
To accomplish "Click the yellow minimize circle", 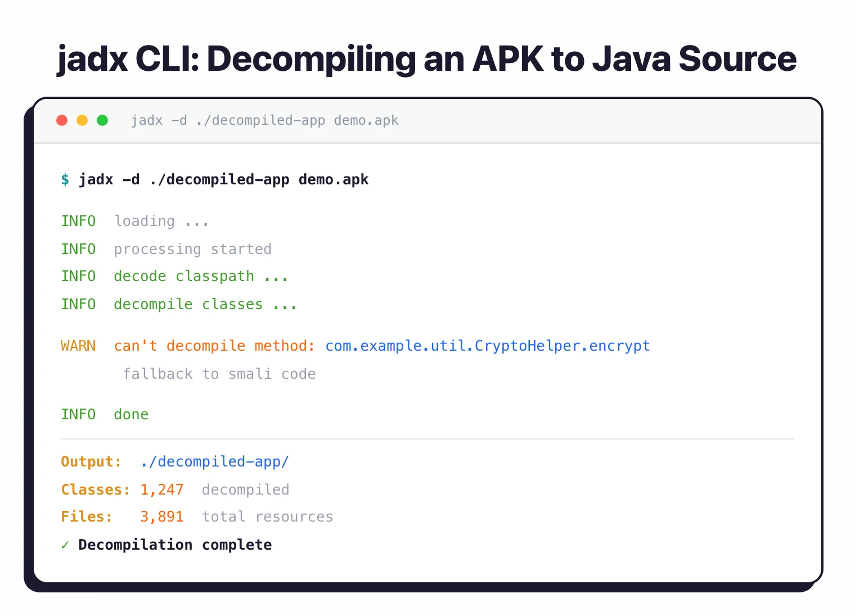I will (x=82, y=120).
